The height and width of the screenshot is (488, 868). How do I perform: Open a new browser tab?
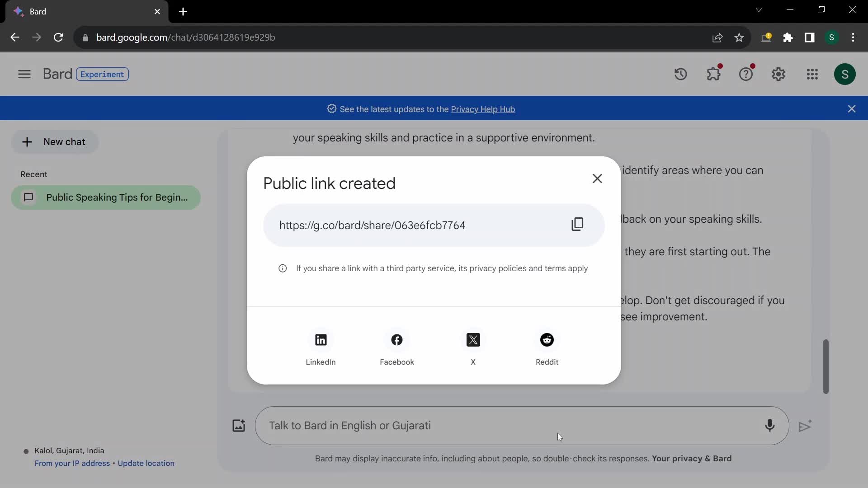click(183, 12)
